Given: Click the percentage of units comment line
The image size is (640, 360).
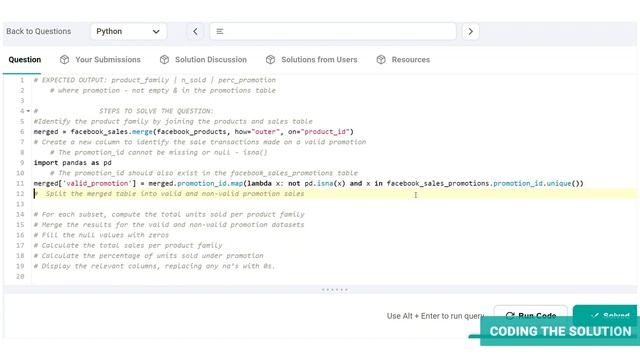Looking at the screenshot, I should tap(149, 256).
